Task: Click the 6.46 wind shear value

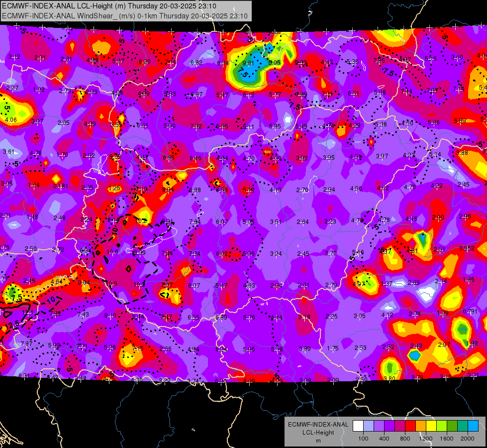Action: pyautogui.click(x=195, y=158)
